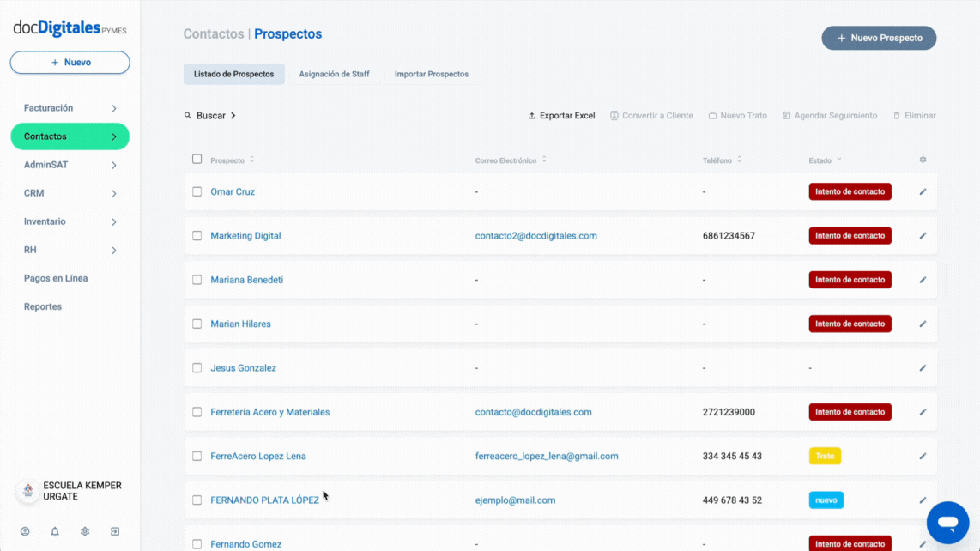Click the Nuevo Prospecto button
The height and width of the screenshot is (551, 980).
(x=879, y=38)
